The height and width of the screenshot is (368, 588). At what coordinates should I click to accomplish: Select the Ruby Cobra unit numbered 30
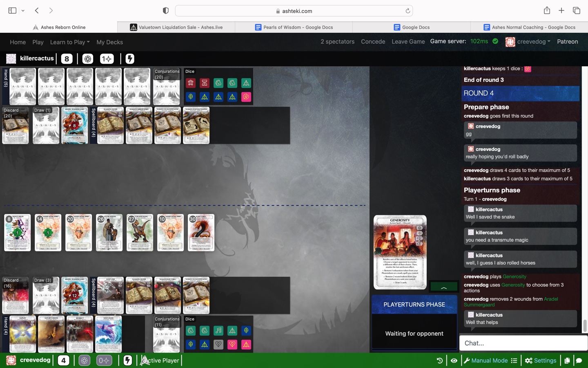[x=201, y=233]
